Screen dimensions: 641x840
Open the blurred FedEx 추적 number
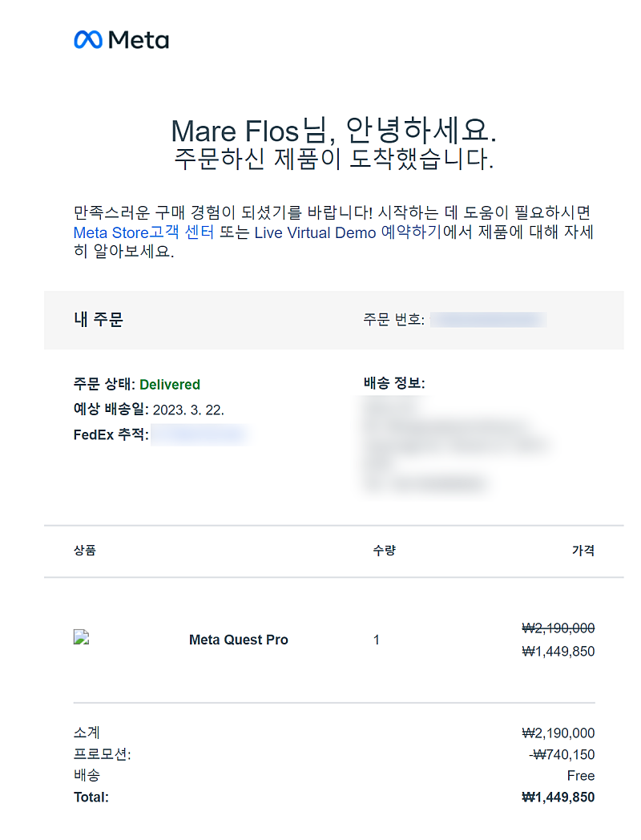[199, 435]
